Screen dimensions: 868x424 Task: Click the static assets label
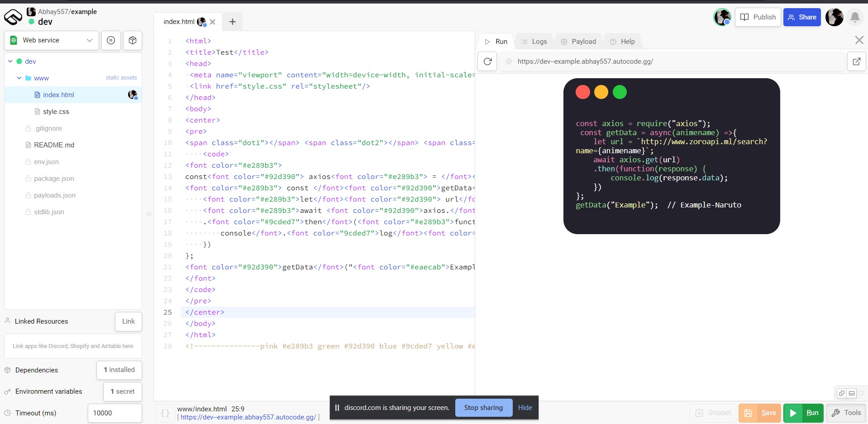click(121, 78)
